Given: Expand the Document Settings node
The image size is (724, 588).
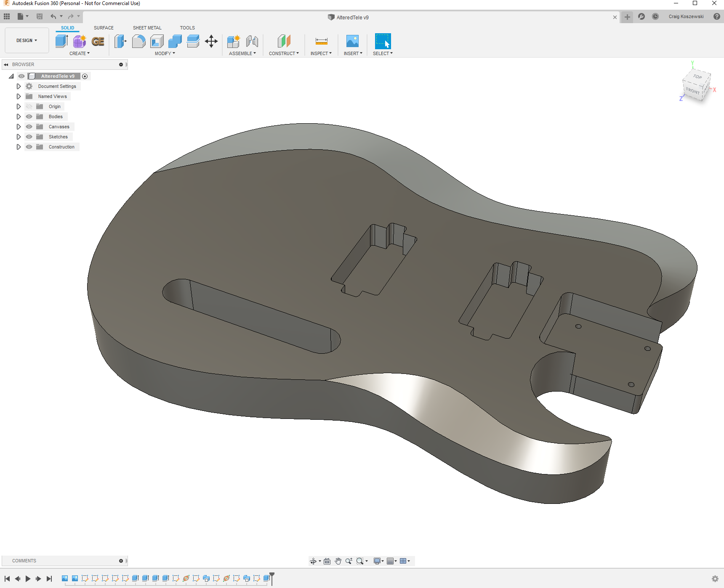Looking at the screenshot, I should point(19,86).
